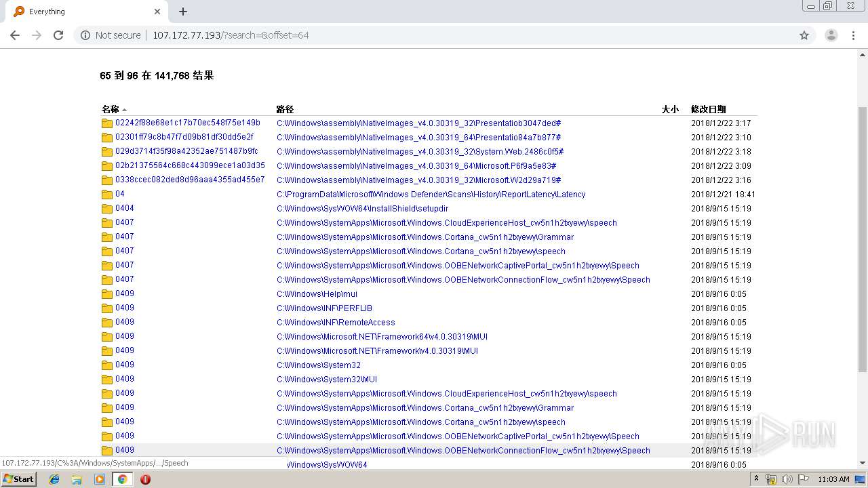Click folder icon of 0338ccec082ded8d96aaa4355ad455e7
This screenshot has height=488, width=868.
(x=107, y=180)
